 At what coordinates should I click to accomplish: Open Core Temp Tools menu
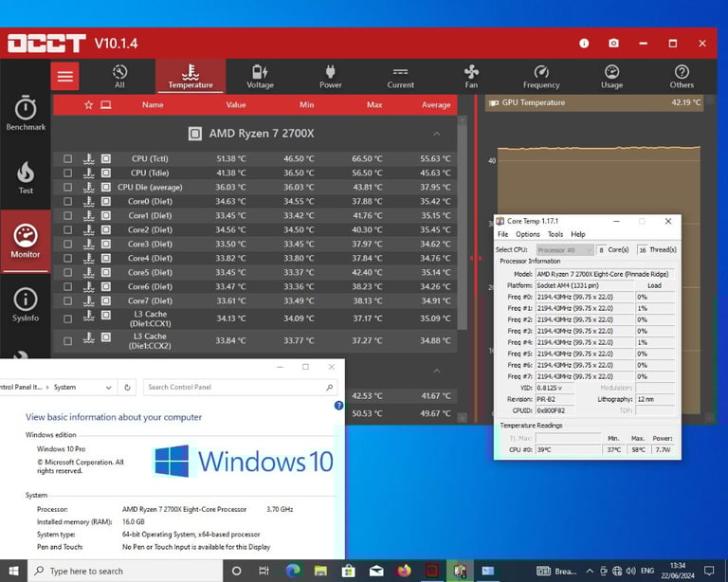pos(555,234)
